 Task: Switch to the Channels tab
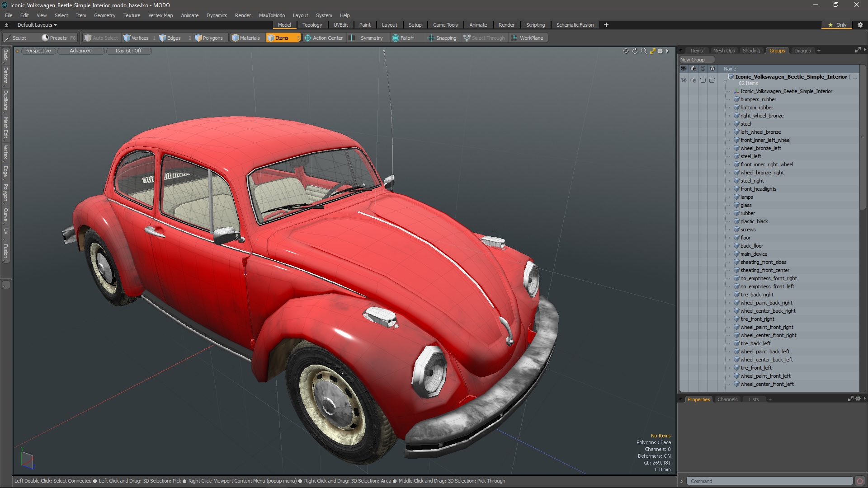[727, 399]
